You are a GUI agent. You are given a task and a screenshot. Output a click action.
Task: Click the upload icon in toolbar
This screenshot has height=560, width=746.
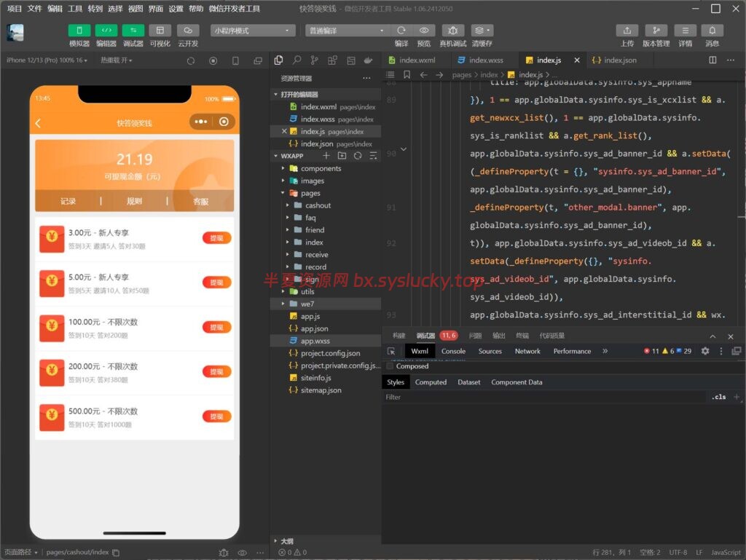(x=627, y=31)
